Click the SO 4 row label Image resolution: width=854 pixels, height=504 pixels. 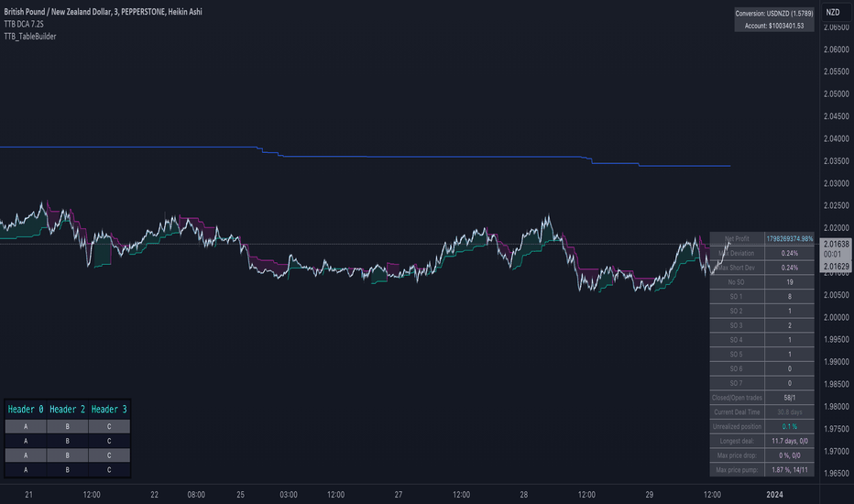(x=737, y=340)
